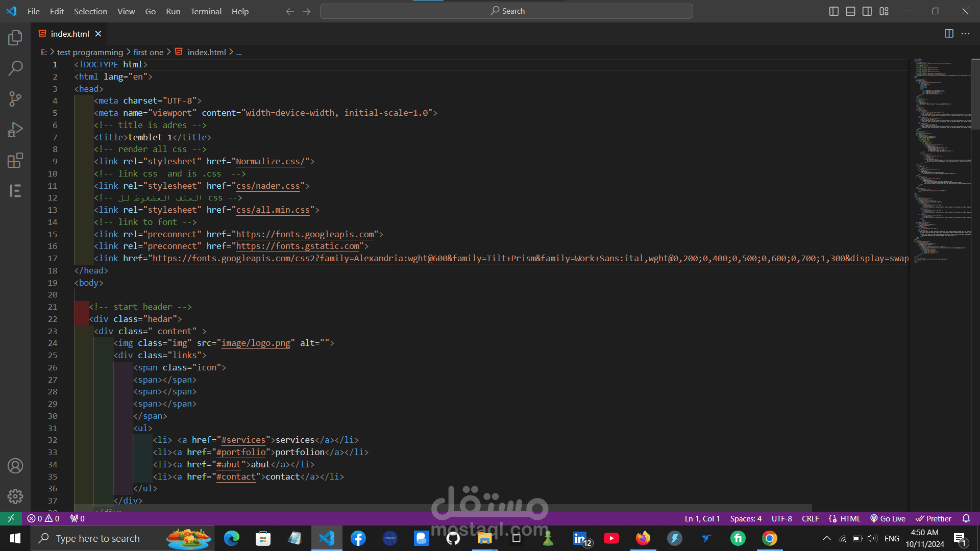Open Accounts menu in activity bar
Viewport: 980px width, 551px height.
[15, 466]
